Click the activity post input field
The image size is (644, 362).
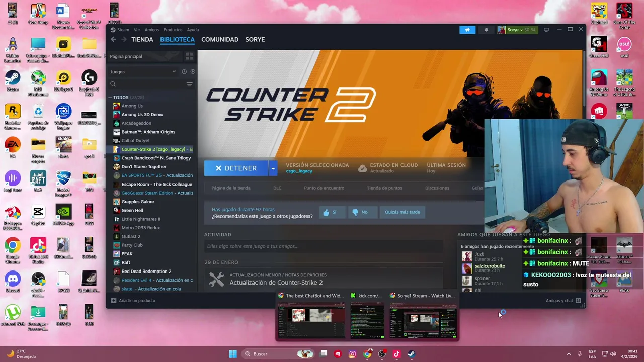pos(324,246)
